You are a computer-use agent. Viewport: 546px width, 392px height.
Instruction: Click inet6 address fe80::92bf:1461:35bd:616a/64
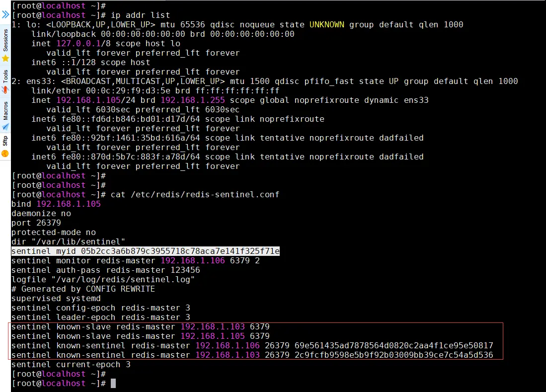pos(131,138)
